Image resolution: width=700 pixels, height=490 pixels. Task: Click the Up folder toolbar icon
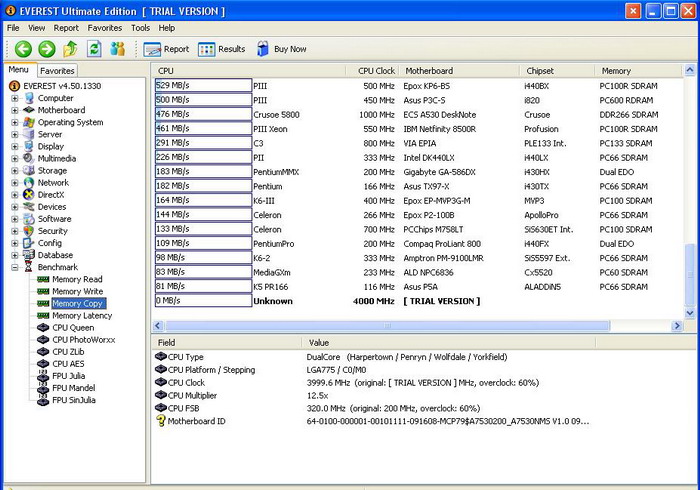coord(70,48)
